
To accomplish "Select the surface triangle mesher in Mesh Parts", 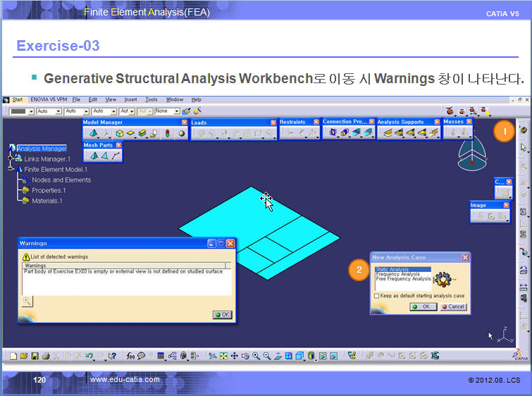I will tap(104, 156).
